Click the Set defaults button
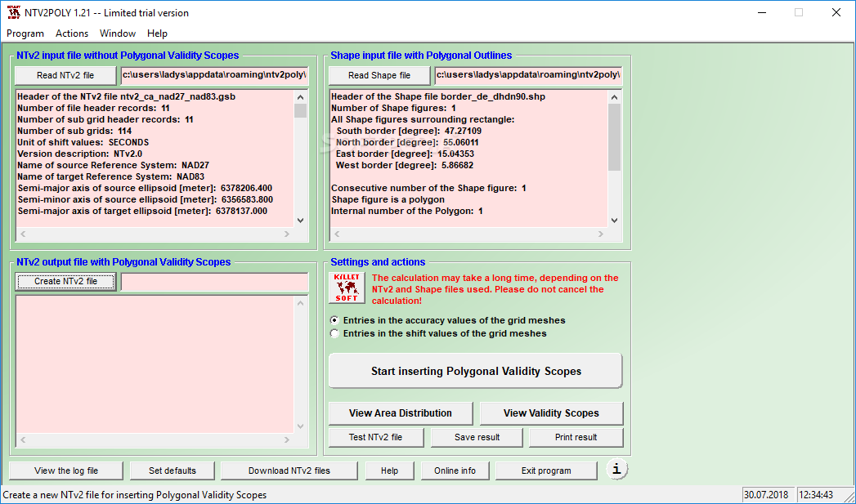Screen dimensions: 856x504 (x=173, y=471)
